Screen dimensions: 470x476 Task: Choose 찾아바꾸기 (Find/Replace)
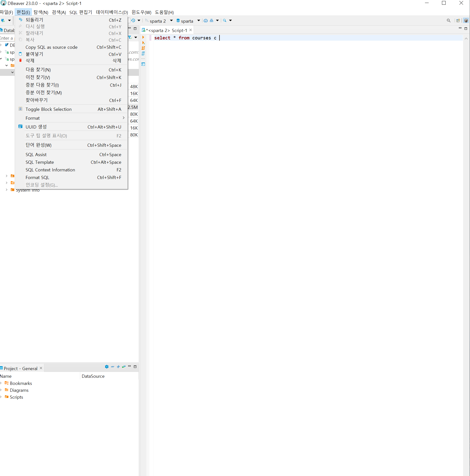(71, 100)
